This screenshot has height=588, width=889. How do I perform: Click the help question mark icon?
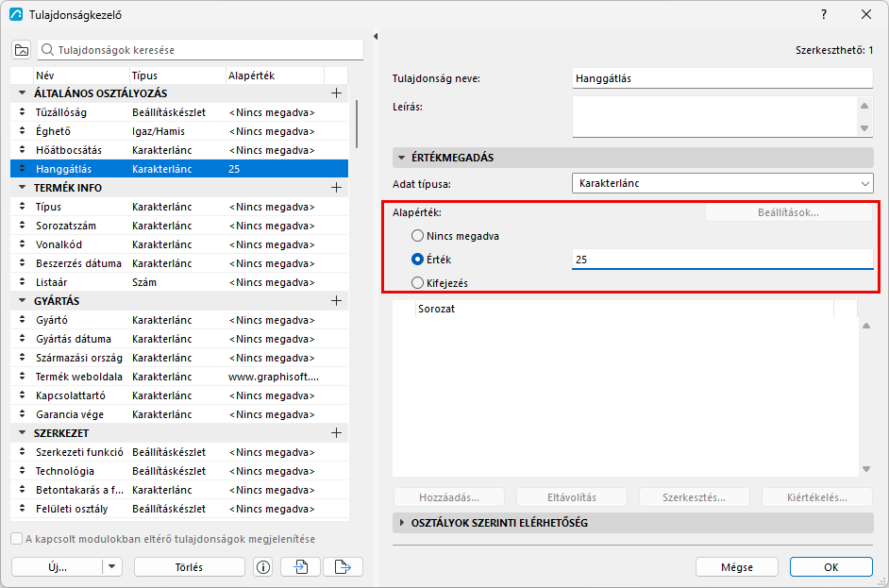[824, 15]
